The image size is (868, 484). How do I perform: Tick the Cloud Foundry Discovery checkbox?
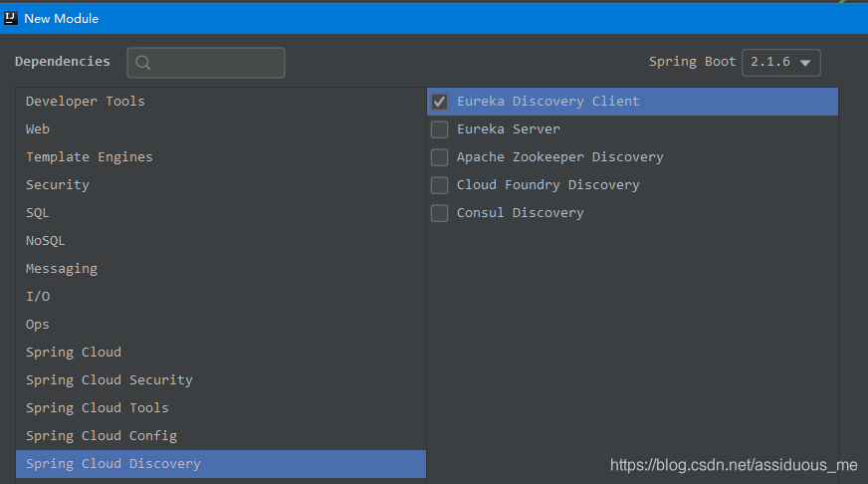coord(440,185)
